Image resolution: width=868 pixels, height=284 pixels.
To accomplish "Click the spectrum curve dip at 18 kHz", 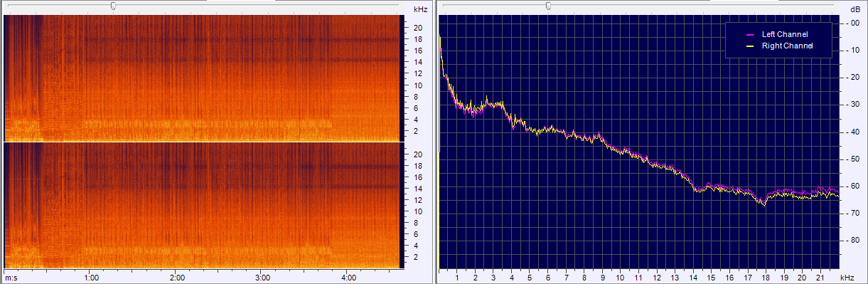I will coord(765,203).
